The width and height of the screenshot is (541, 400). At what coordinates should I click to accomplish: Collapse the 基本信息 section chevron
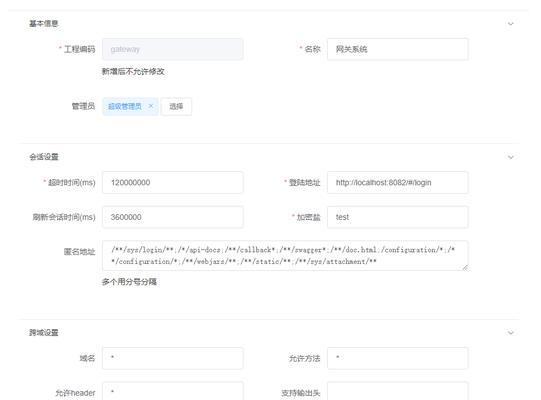tap(511, 24)
